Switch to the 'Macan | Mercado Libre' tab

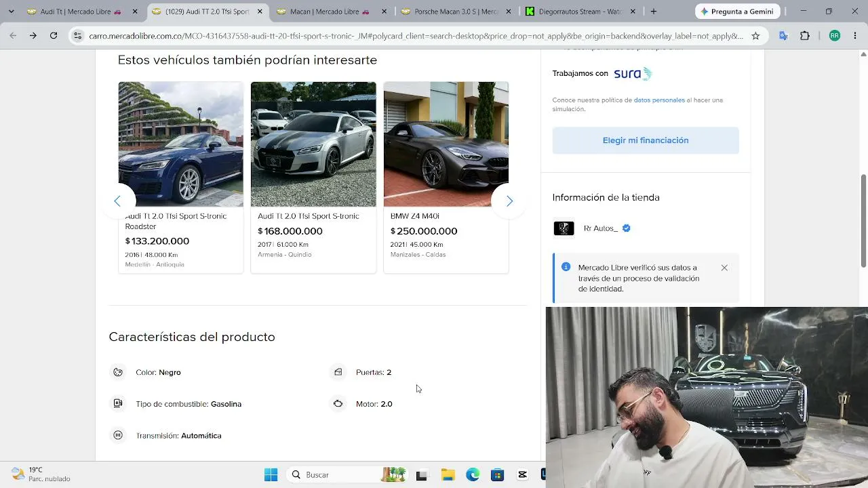coord(331,12)
